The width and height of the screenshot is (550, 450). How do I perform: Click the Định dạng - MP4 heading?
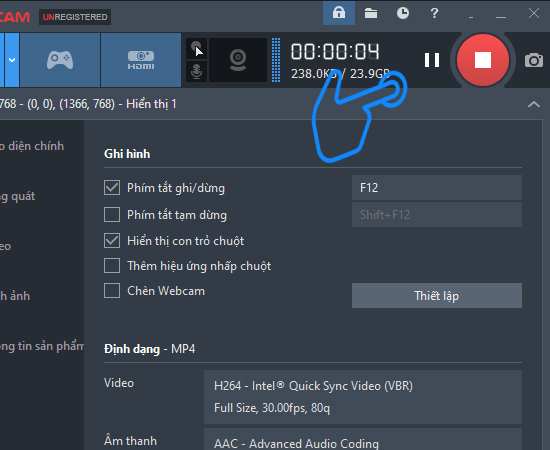pos(149,349)
